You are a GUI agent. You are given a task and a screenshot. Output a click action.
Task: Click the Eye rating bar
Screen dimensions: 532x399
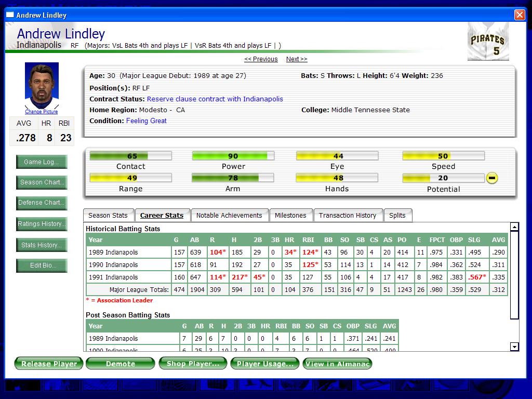tap(337, 156)
